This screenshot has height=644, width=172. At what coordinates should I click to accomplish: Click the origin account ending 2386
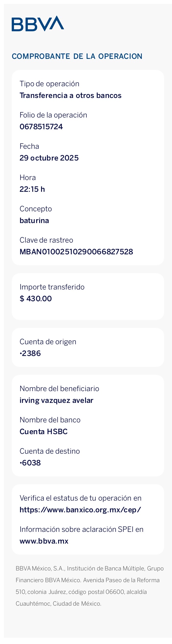tap(30, 353)
